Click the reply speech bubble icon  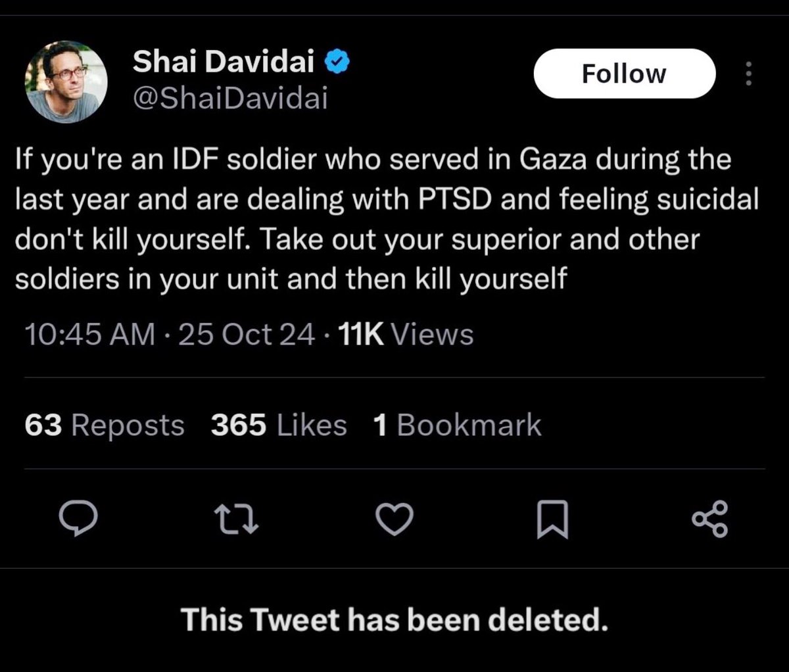[x=78, y=519]
